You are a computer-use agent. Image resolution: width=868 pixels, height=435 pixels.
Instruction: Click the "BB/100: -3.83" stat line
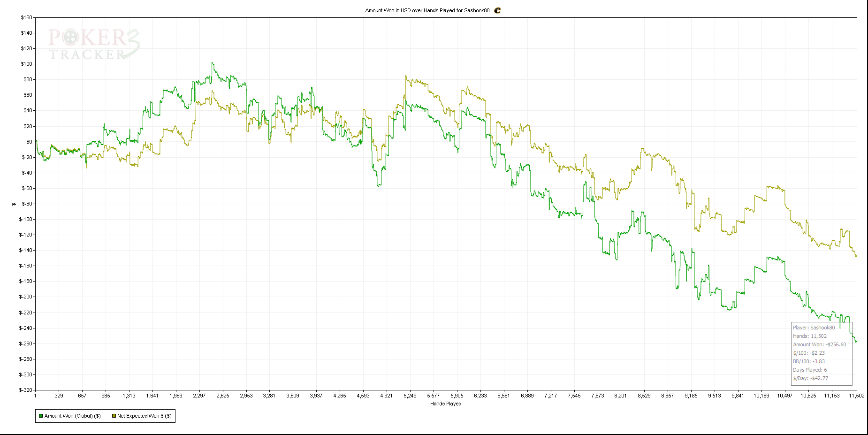pos(808,361)
